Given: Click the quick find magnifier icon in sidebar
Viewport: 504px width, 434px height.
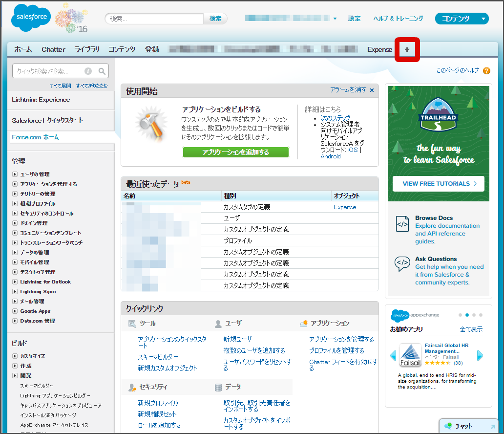Looking at the screenshot, I should coord(102,70).
